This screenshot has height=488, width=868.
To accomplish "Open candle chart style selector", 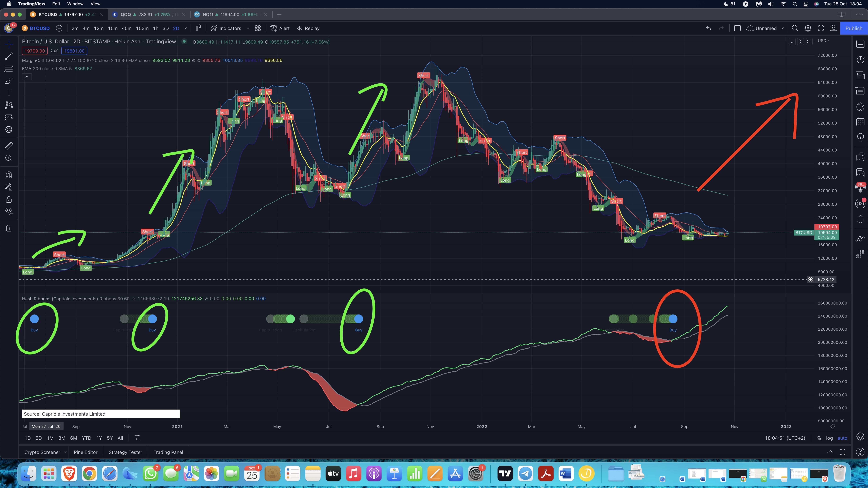I will pyautogui.click(x=198, y=28).
